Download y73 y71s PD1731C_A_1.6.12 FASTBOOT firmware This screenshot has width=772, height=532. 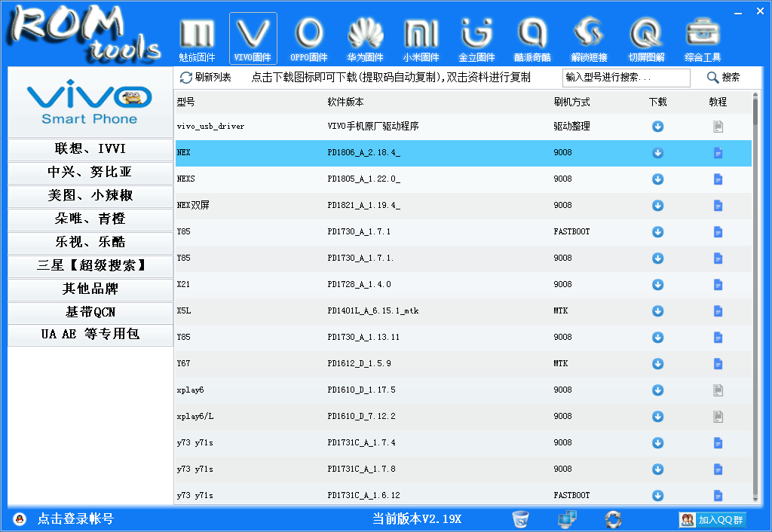tap(657, 496)
